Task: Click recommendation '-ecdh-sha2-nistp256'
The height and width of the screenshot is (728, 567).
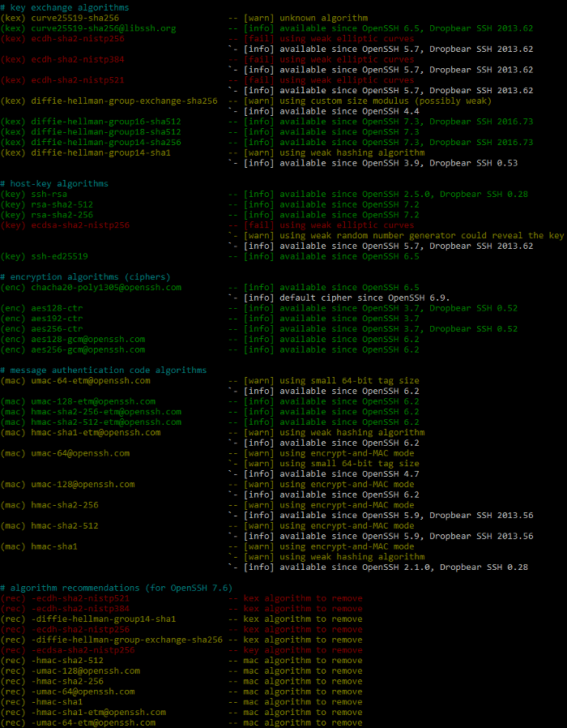Action: pos(80,630)
